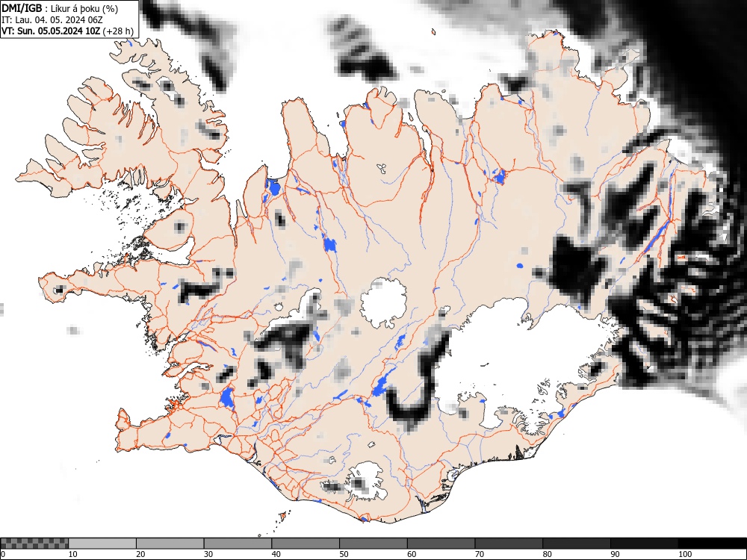Screen dimensions: 747x560
Task: Click the legend label "20"
Action: click(140, 554)
